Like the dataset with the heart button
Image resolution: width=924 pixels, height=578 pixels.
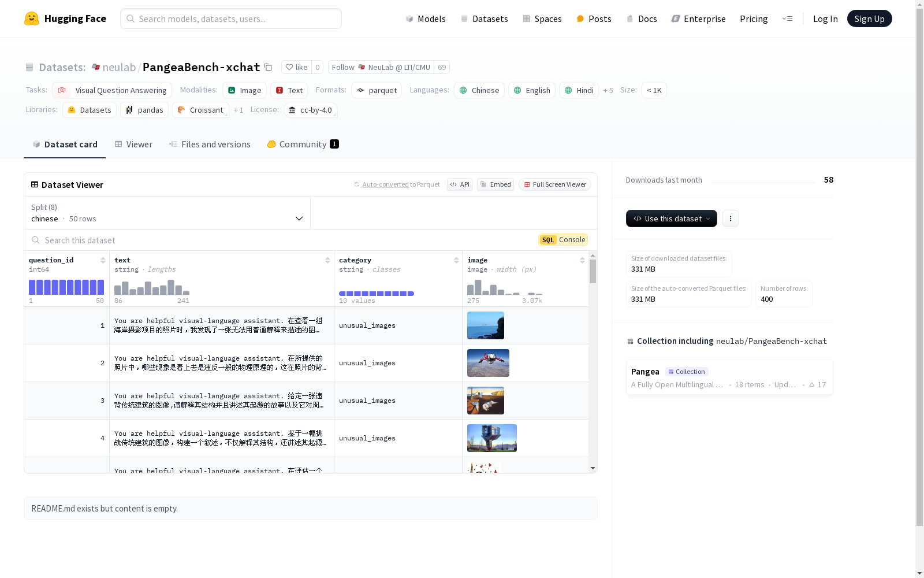297,67
